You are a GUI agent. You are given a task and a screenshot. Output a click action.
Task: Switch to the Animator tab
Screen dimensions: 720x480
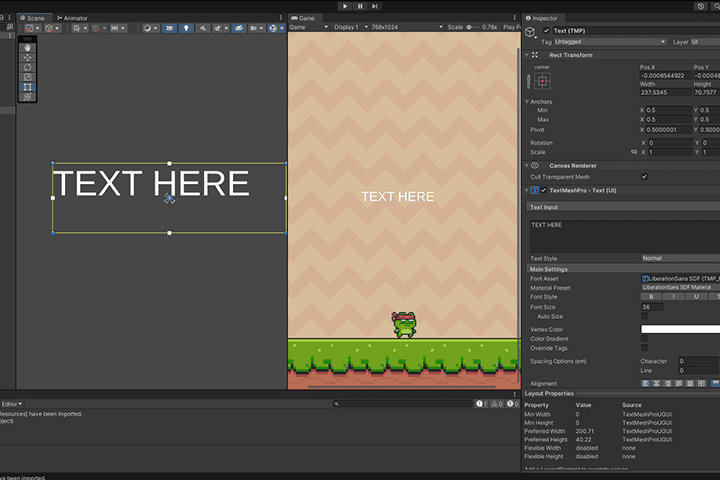pos(73,18)
